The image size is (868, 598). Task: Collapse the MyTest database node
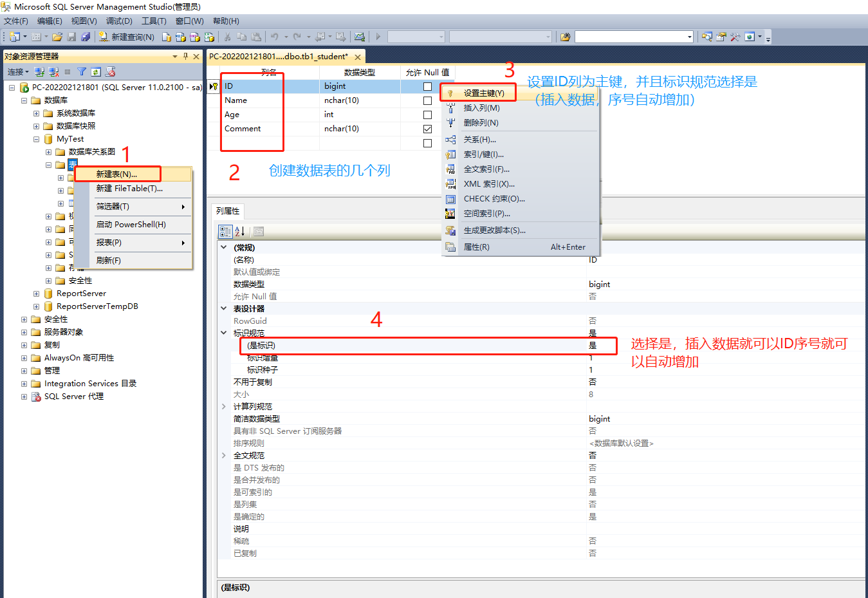[36, 139]
